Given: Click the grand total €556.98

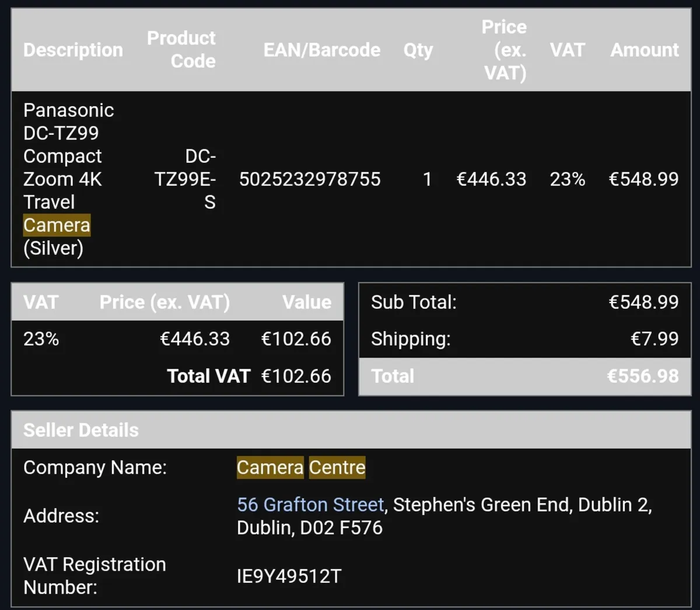Looking at the screenshot, I should coord(642,376).
